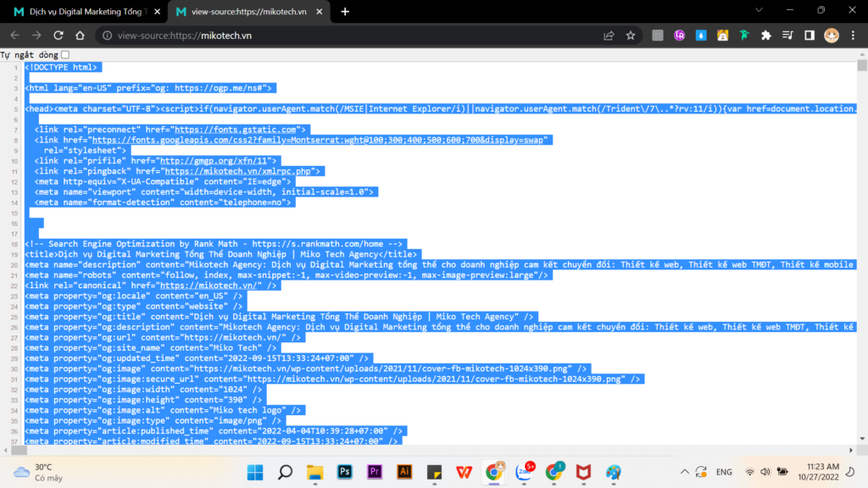Select the view-source:https://mikotech.vn tab
868x488 pixels.
pyautogui.click(x=248, y=12)
